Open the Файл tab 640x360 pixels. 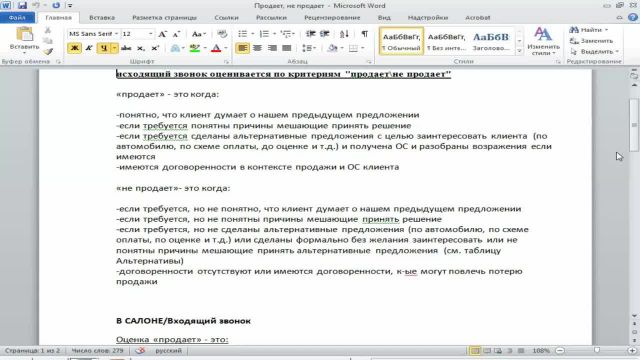click(17, 18)
